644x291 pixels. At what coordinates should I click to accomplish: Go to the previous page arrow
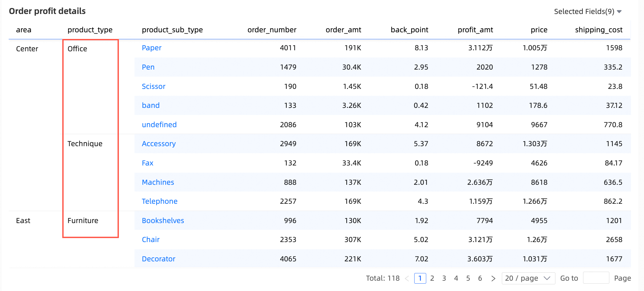[x=407, y=278]
